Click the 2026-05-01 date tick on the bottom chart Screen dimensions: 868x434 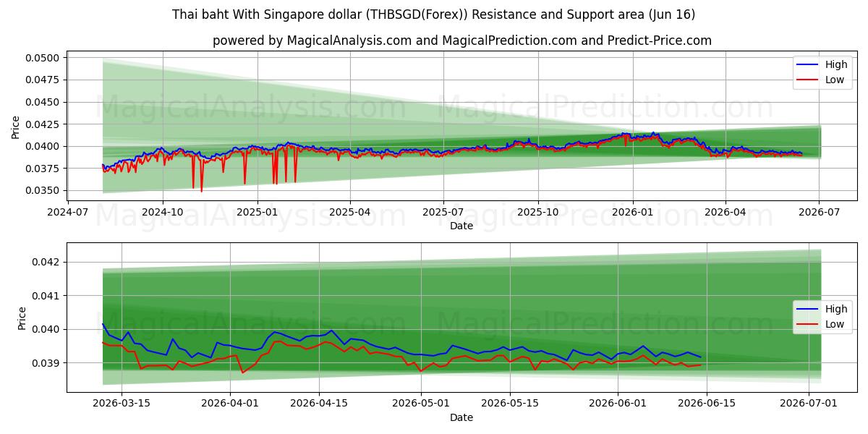(421, 404)
